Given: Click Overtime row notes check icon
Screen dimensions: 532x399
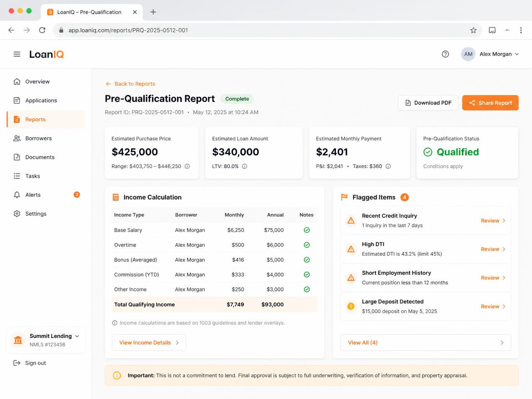Looking at the screenshot, I should [307, 245].
